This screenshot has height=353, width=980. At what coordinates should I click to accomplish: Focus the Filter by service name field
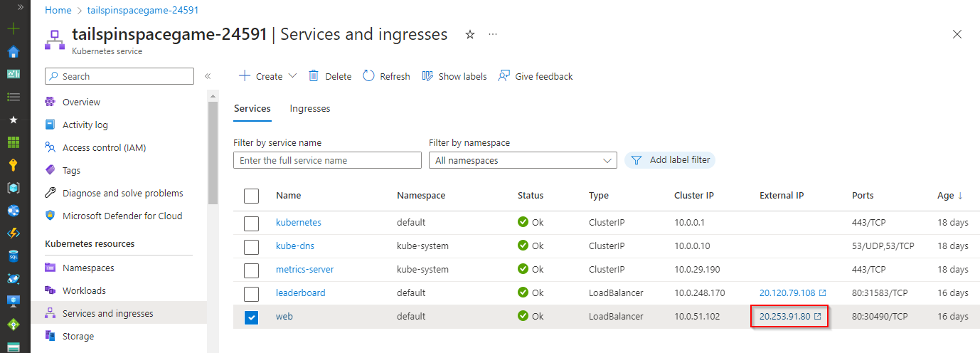[x=327, y=161]
